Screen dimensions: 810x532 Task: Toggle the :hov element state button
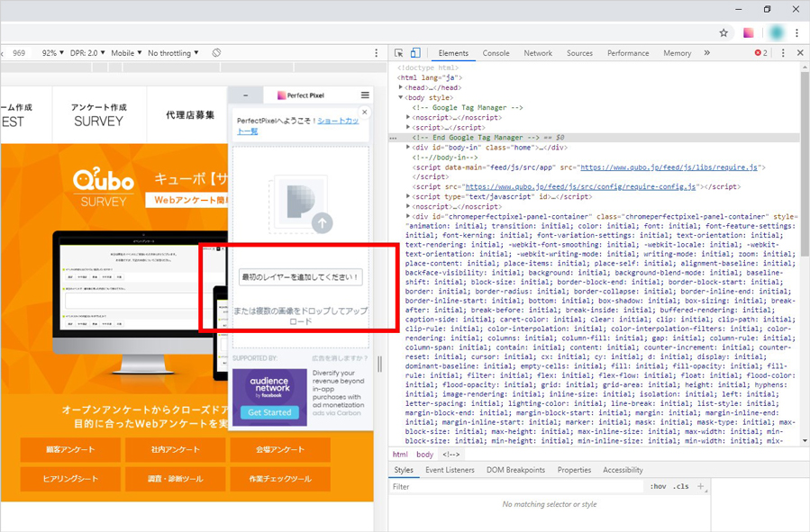click(x=658, y=487)
